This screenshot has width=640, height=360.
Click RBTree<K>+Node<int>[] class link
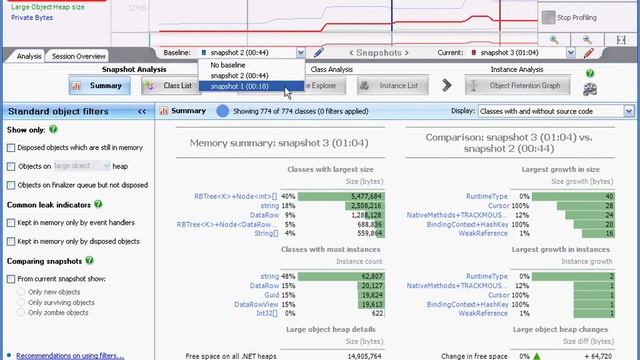(x=236, y=196)
